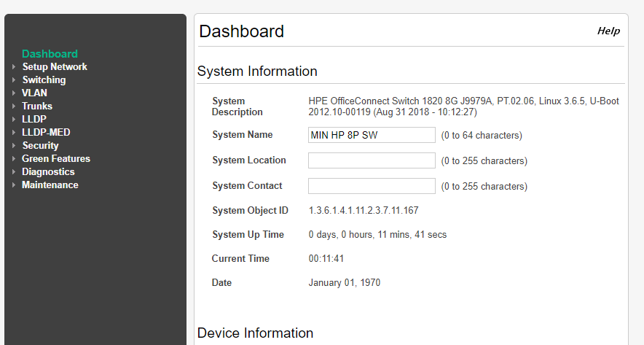Expand the Diagnostics menu arrow

coord(14,172)
